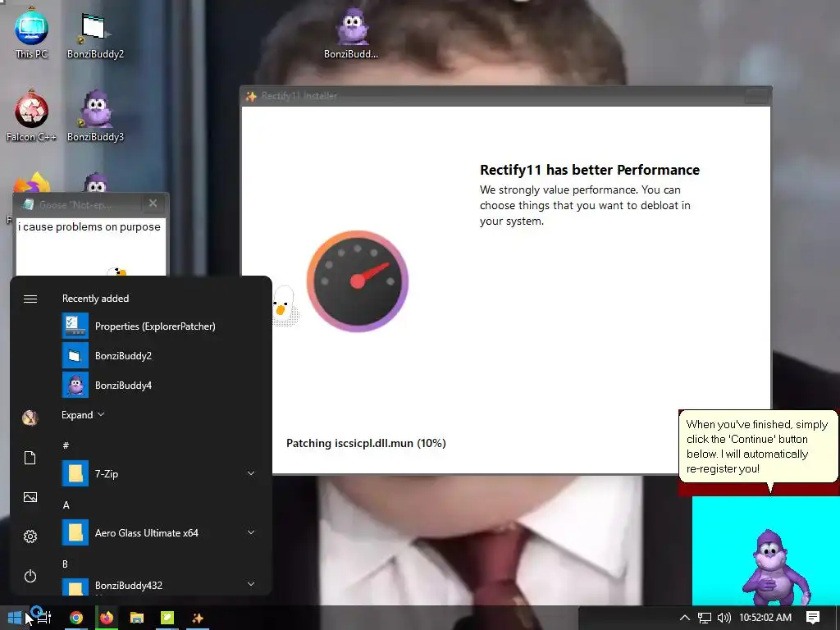Image resolution: width=840 pixels, height=630 pixels.
Task: Open green notepad app on taskbar
Action: tap(167, 618)
